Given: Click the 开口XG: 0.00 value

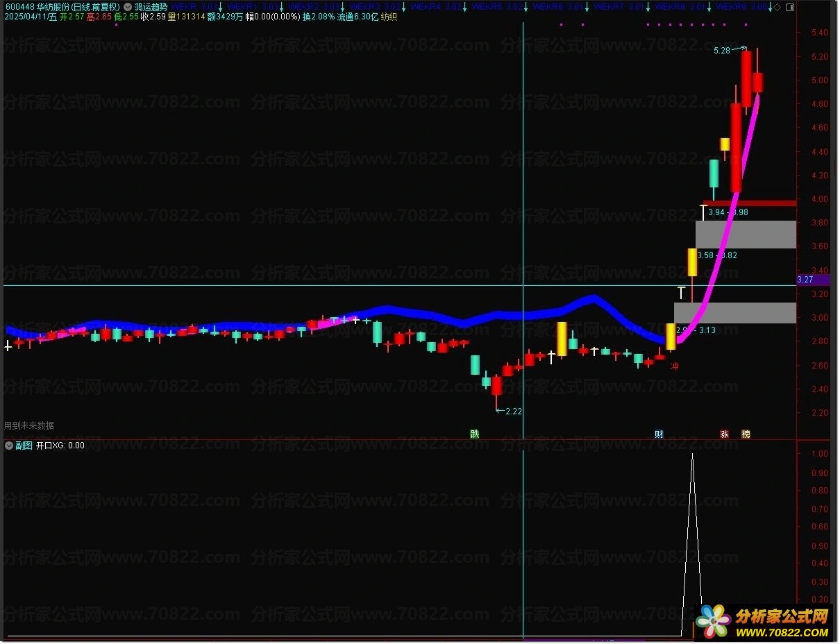Looking at the screenshot, I should [60, 446].
